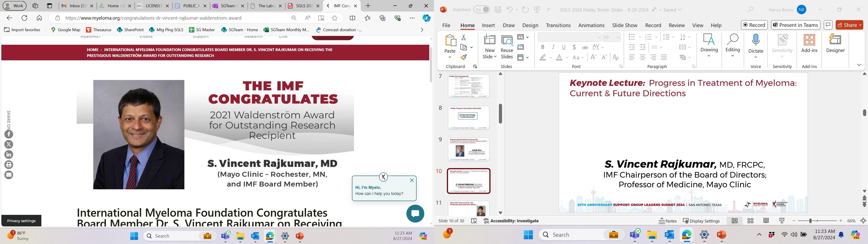
Task: Justify text in Paragraph group
Action: (x=664, y=57)
